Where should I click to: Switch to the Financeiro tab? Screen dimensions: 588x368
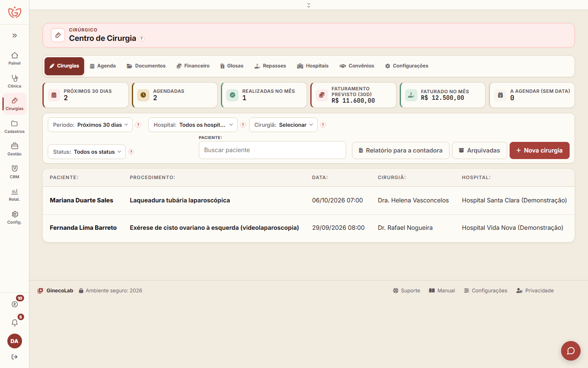pyautogui.click(x=193, y=66)
